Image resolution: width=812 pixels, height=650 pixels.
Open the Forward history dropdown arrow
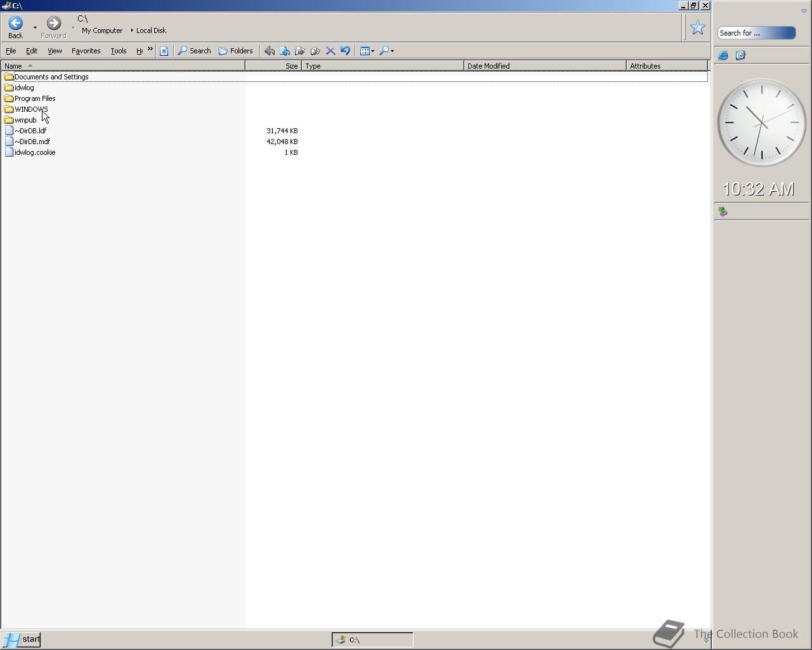tap(73, 27)
